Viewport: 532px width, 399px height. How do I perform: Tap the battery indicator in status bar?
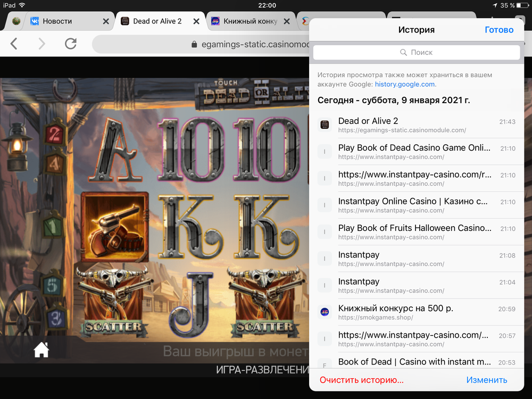point(522,5)
